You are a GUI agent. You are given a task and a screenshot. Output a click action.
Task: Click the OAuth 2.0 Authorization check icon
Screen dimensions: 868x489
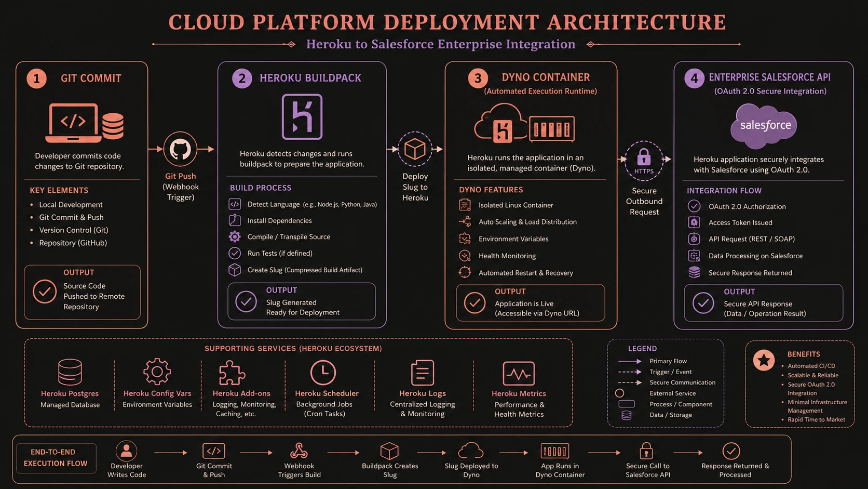click(x=694, y=206)
